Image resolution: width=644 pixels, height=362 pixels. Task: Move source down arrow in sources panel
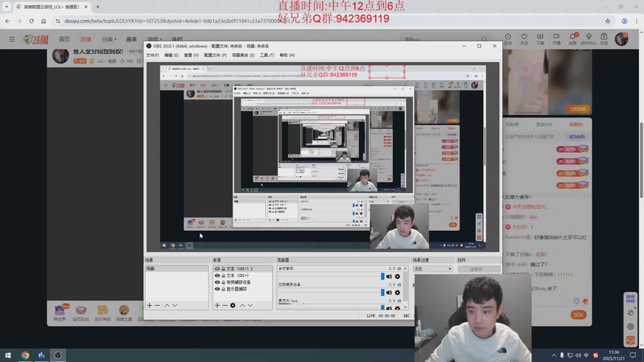[250, 306]
